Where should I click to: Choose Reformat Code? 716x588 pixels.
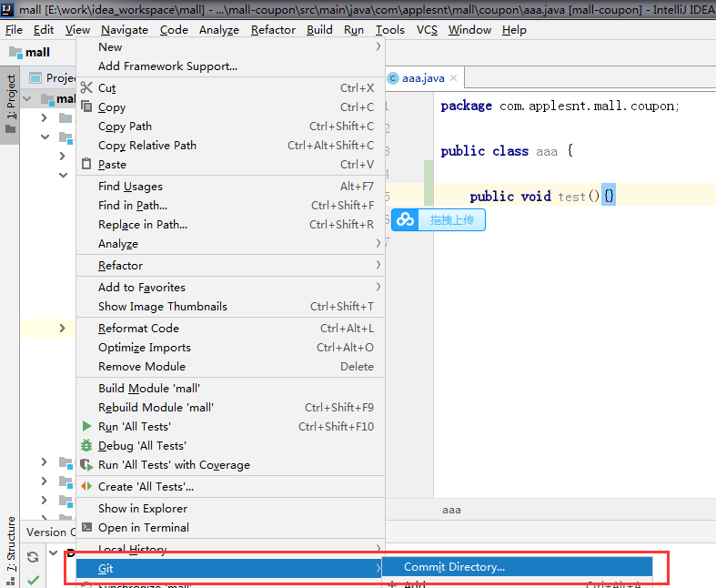(x=230, y=329)
